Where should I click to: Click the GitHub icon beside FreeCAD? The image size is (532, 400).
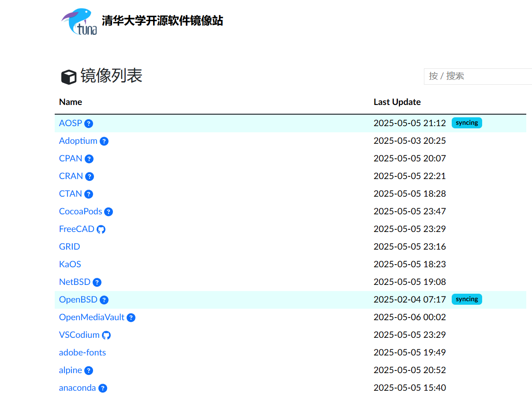(x=101, y=229)
